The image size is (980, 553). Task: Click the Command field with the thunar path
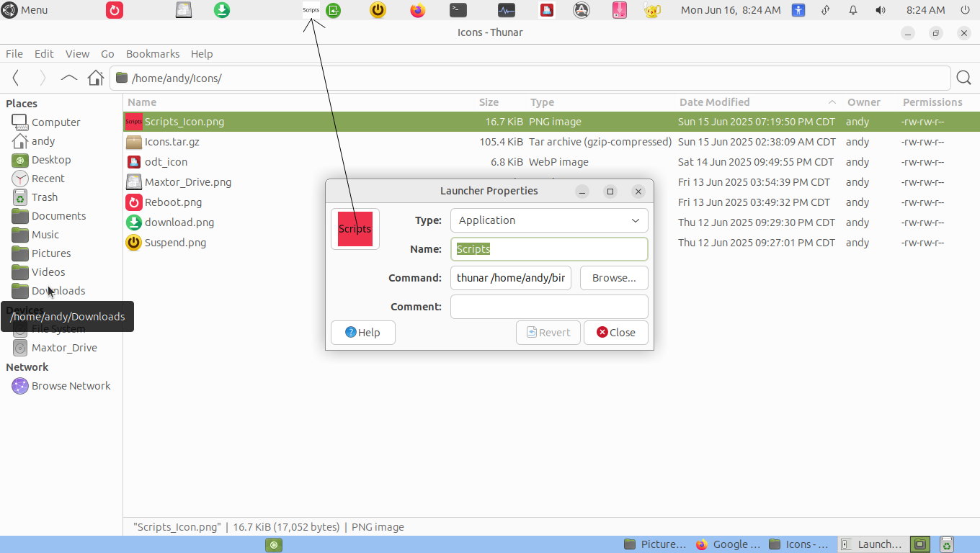511,278
